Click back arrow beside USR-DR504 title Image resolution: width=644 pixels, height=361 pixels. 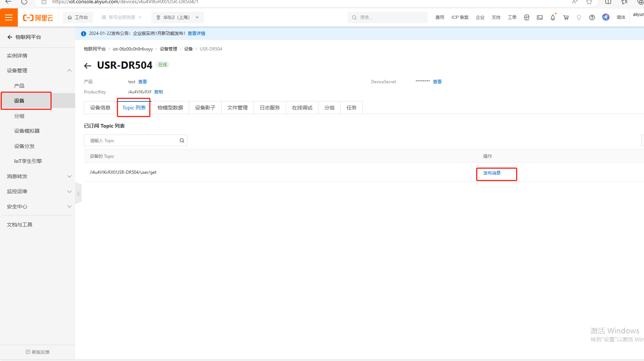pos(88,66)
